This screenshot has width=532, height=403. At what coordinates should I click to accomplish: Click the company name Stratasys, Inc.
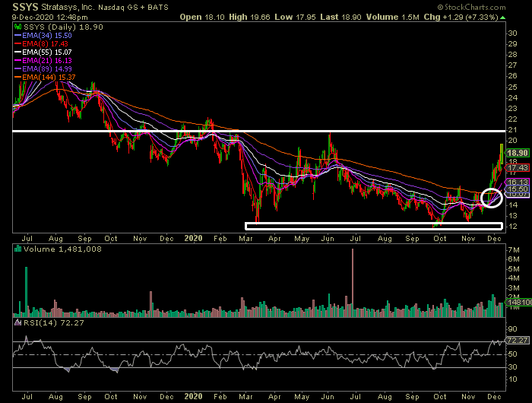68,7
